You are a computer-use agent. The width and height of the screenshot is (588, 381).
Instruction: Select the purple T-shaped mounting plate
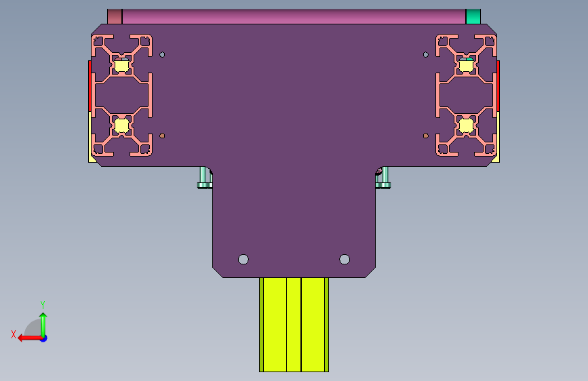click(294, 150)
